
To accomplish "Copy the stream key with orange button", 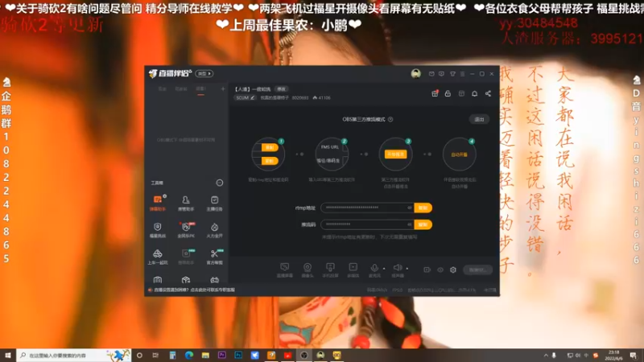I will tap(423, 224).
